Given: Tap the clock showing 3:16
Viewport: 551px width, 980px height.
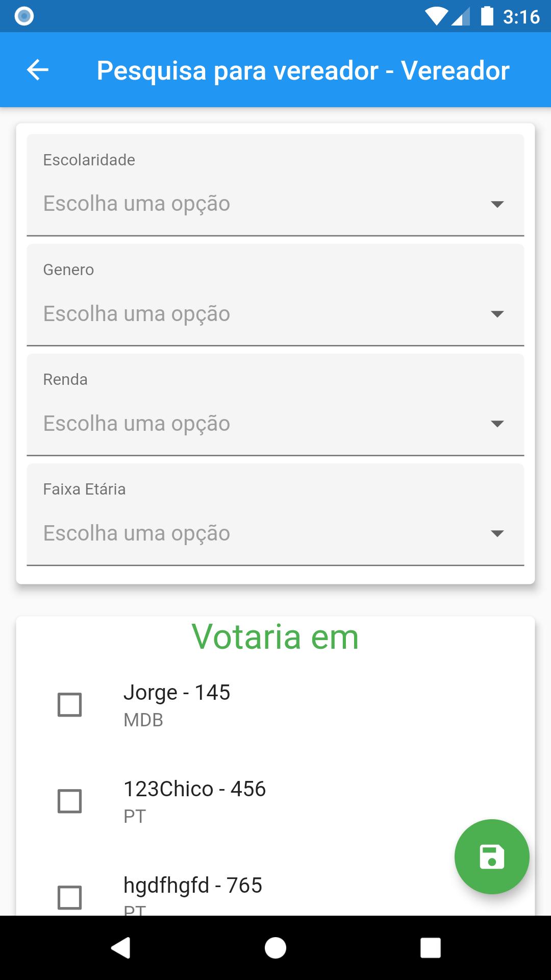Looking at the screenshot, I should 521,17.
